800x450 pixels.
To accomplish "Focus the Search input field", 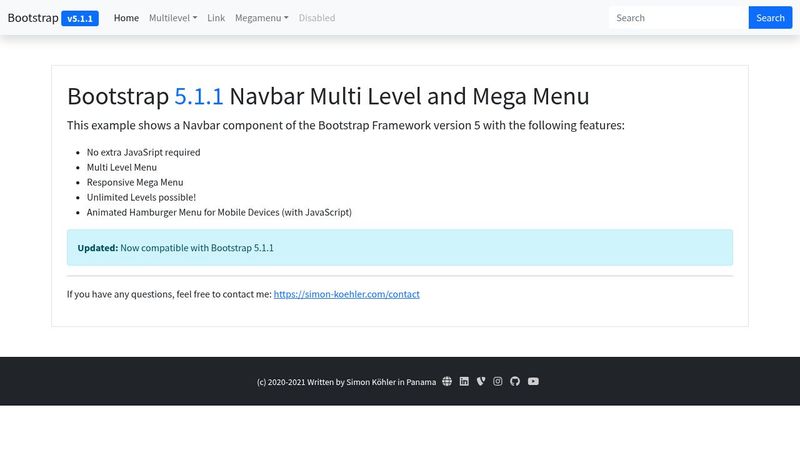I will [678, 18].
